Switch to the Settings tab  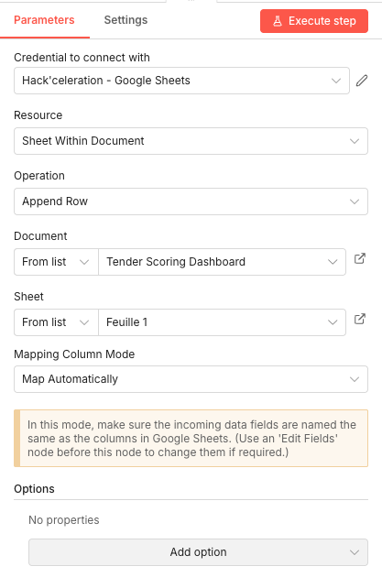point(126,20)
